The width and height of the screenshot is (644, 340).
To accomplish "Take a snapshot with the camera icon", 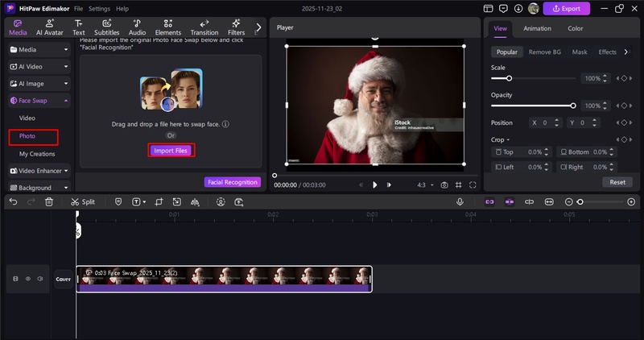I will coord(444,185).
